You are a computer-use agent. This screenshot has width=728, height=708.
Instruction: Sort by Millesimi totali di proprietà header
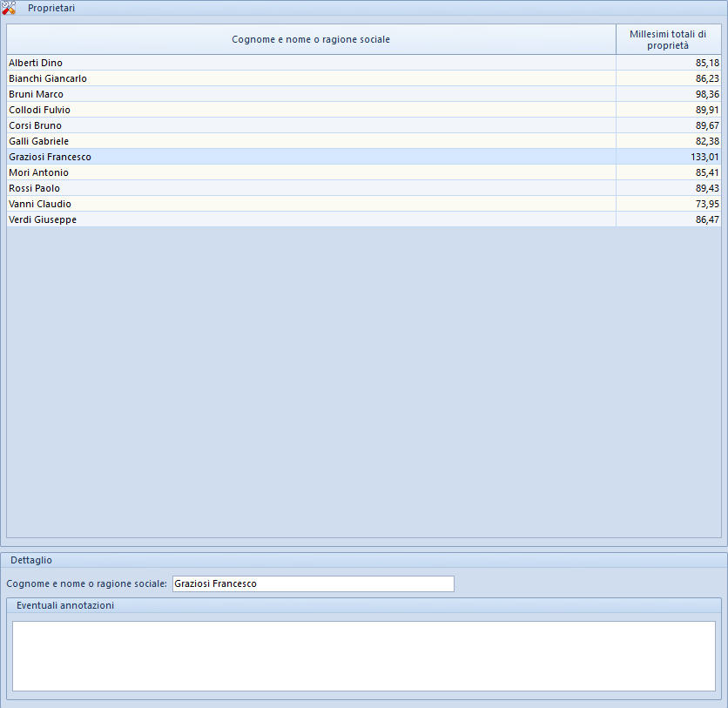tap(669, 39)
